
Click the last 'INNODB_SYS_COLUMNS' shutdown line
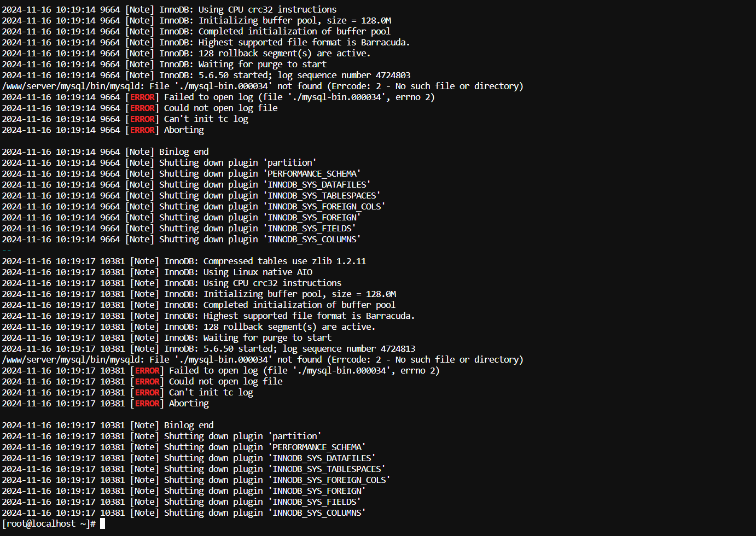point(184,513)
